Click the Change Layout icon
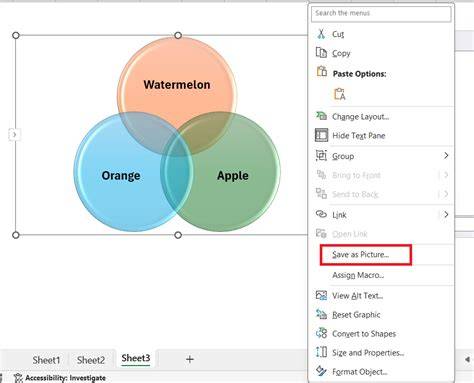The height and width of the screenshot is (383, 474). point(321,116)
